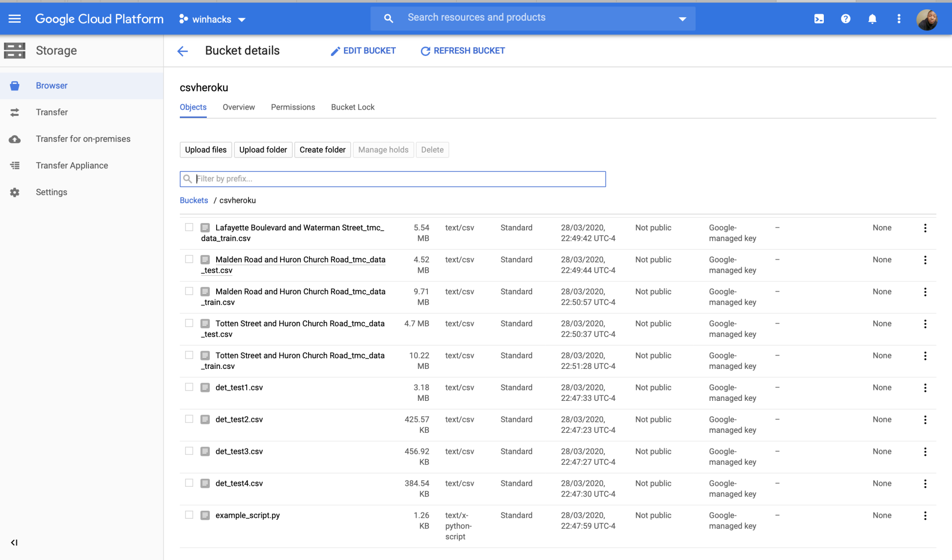Open the hamburger navigation menu
Screen dimensions: 952x560
15,19
